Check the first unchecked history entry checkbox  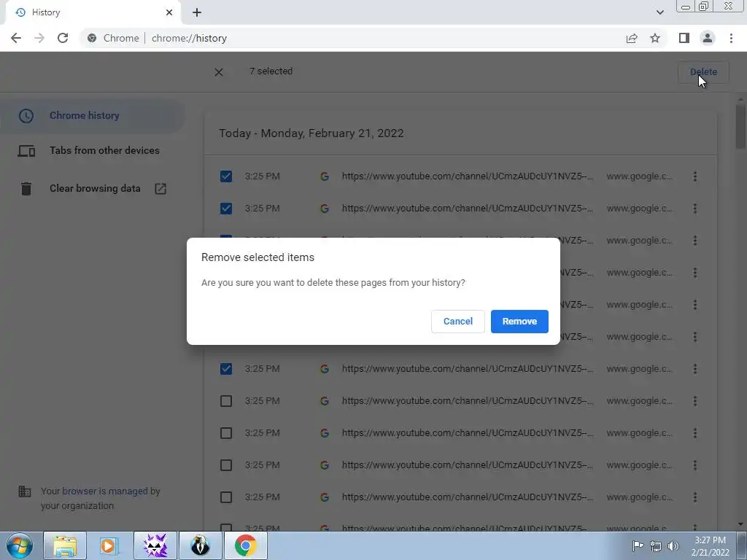click(x=226, y=401)
